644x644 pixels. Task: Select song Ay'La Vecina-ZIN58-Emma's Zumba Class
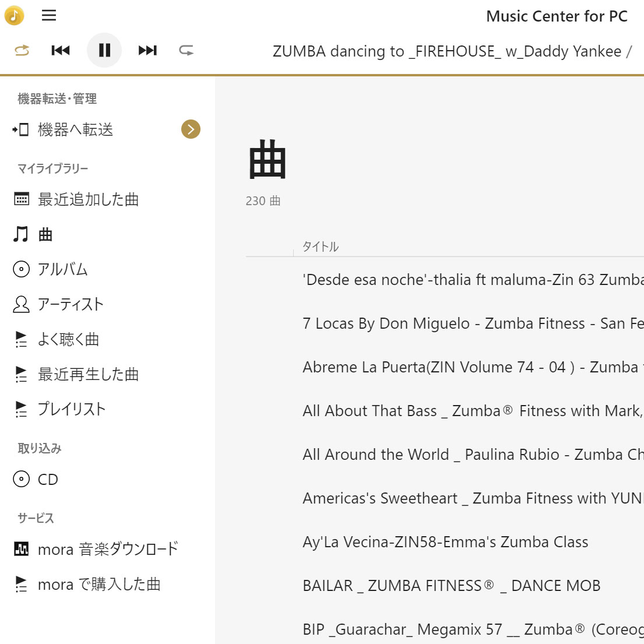[x=445, y=542]
